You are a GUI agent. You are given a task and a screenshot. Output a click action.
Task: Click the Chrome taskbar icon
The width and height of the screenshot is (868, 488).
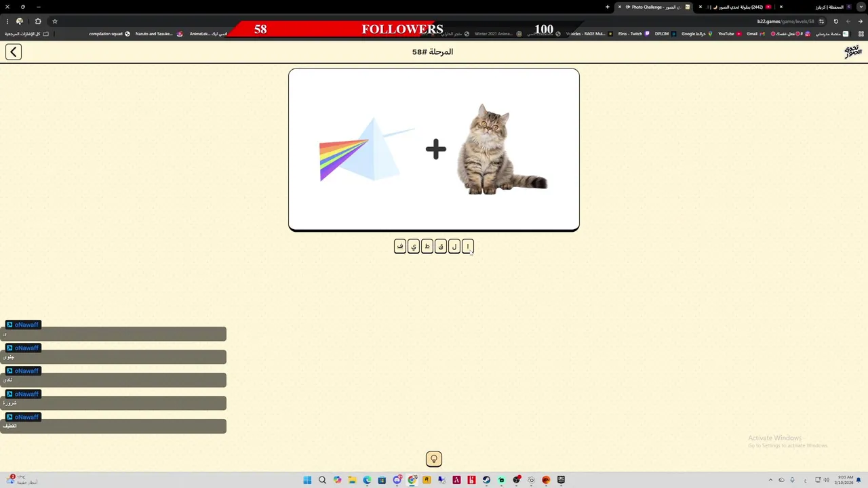click(412, 480)
